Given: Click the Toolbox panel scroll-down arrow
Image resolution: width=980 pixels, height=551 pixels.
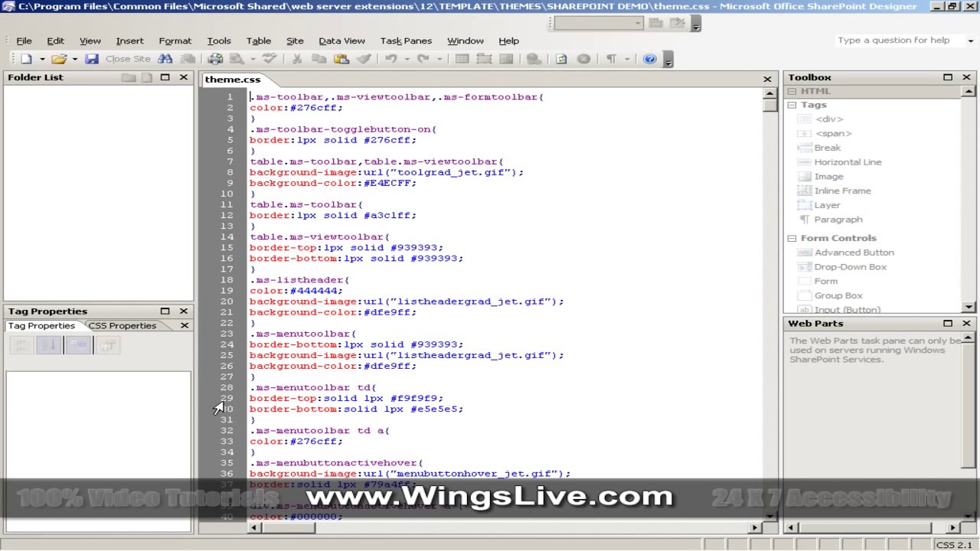Looking at the screenshot, I should coord(968,308).
